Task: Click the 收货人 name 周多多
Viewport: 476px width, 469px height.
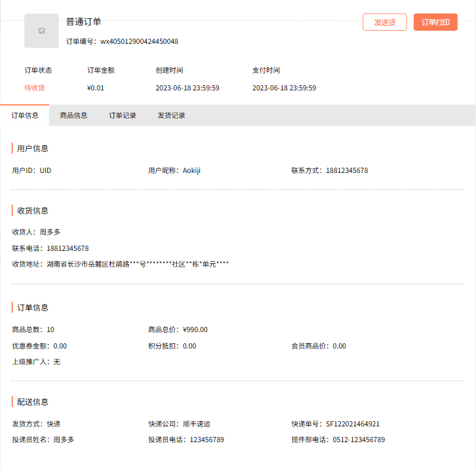Action: click(50, 232)
